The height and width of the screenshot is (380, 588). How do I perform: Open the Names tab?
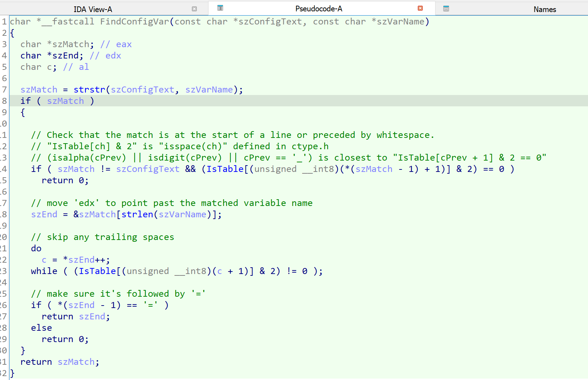(545, 9)
